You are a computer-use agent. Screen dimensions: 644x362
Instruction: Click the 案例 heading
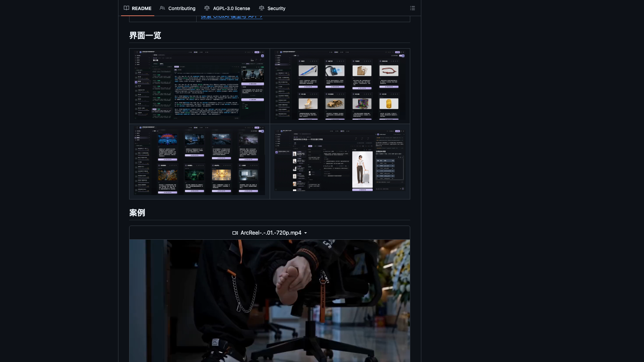137,213
